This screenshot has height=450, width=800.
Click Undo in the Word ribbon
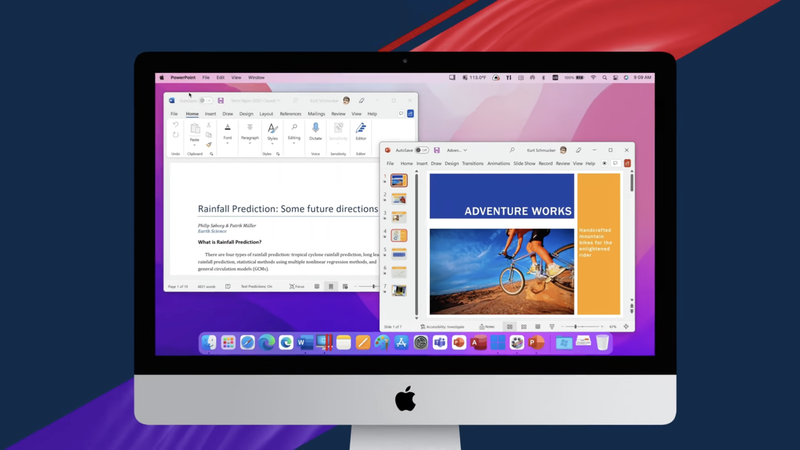[176, 125]
